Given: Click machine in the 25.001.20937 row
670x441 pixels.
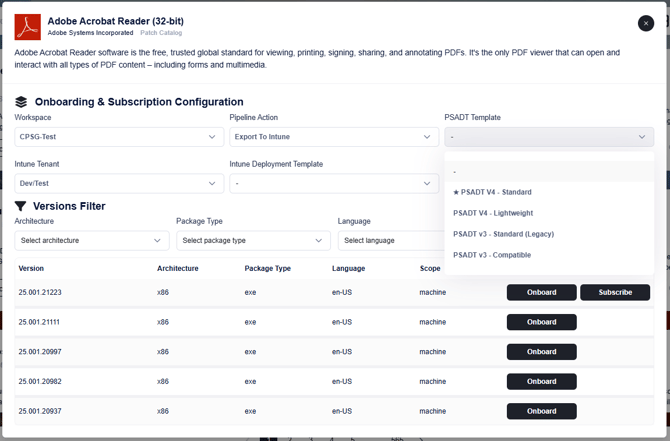Looking at the screenshot, I should [x=433, y=411].
